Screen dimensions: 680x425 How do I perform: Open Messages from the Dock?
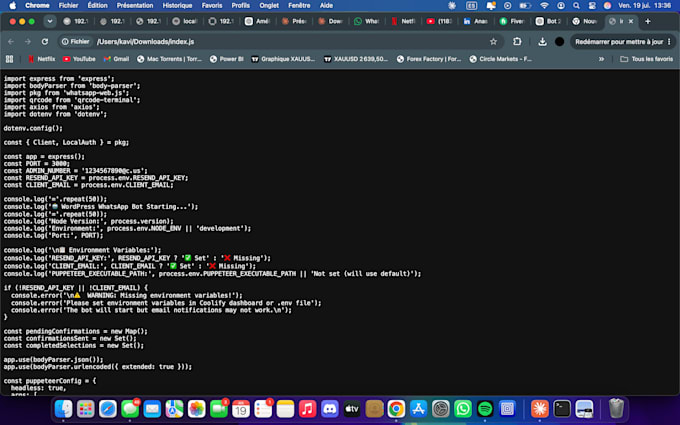tap(130, 409)
